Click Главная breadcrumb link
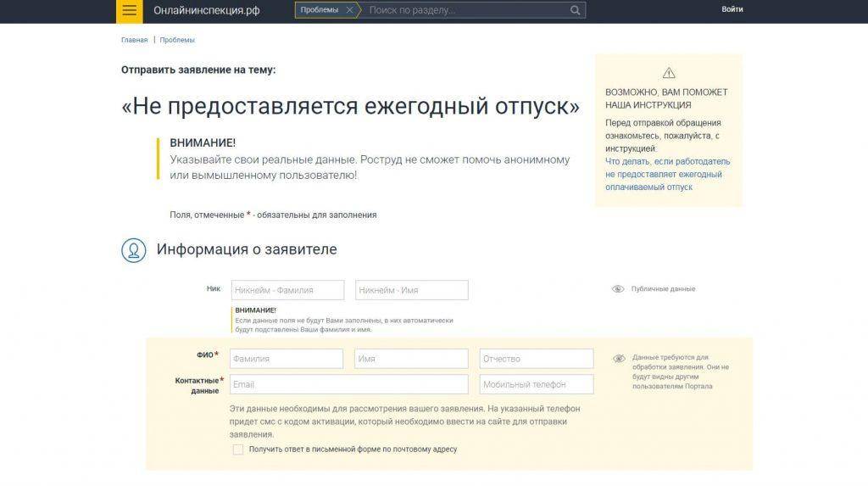868x486 pixels. pos(134,40)
